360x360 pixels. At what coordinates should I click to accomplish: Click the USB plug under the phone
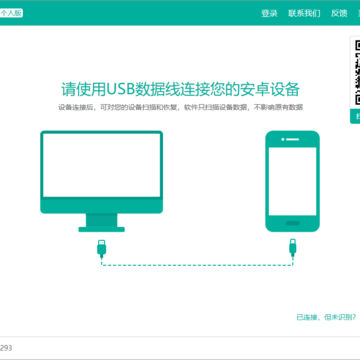pos(292,248)
